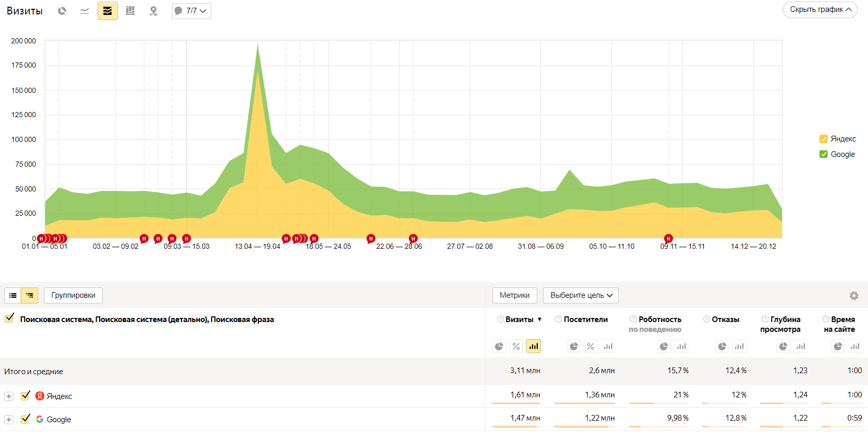Click the 1,47 млн Google visits value
Viewport: 868px width, 432px height.
pos(525,418)
